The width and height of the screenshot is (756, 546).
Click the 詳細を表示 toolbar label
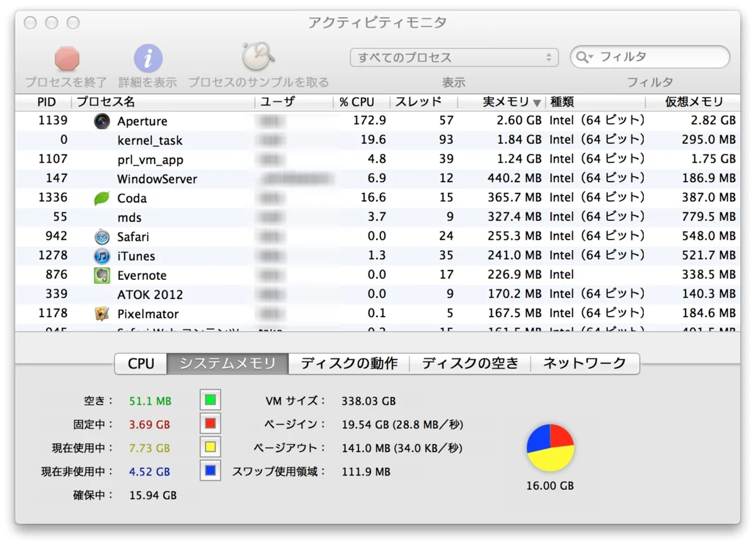pos(148,83)
